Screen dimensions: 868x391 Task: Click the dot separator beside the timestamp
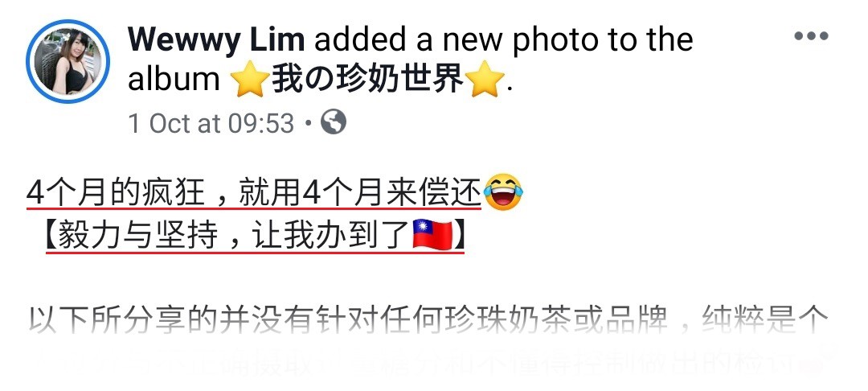(x=309, y=124)
